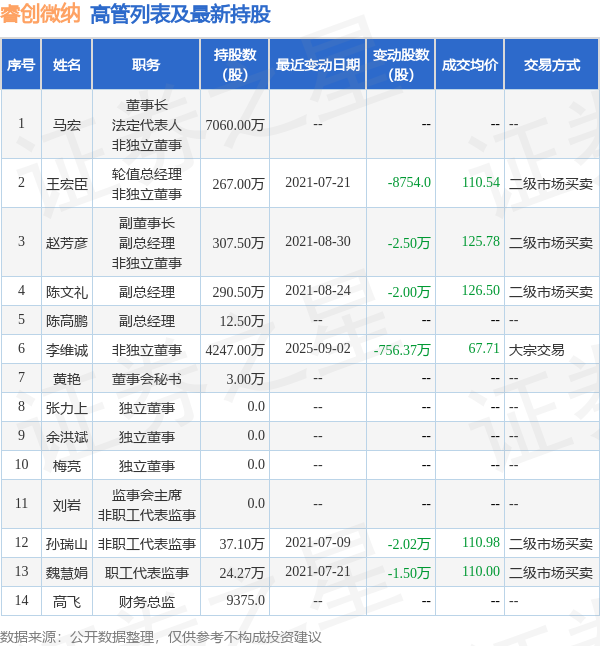Click the 序号 column header

coord(21,65)
